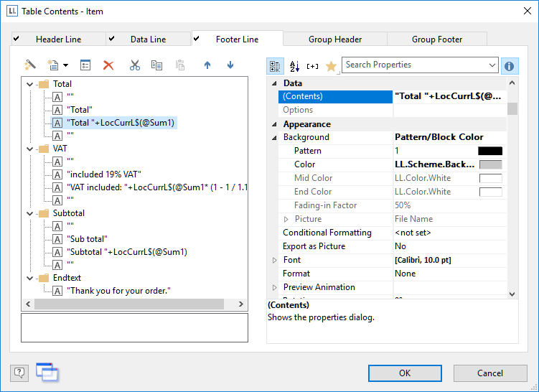
Task: Select the VAT folder icon
Action: coord(44,149)
